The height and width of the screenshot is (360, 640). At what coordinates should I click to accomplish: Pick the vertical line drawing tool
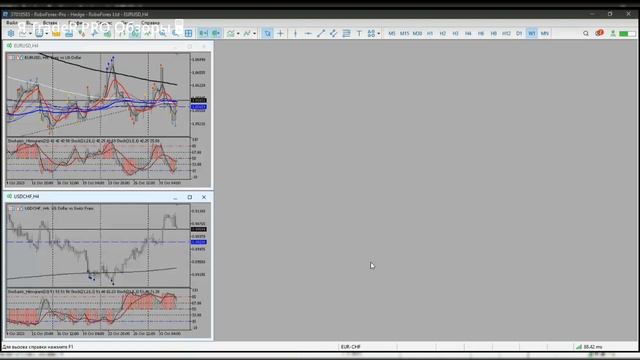tap(296, 33)
